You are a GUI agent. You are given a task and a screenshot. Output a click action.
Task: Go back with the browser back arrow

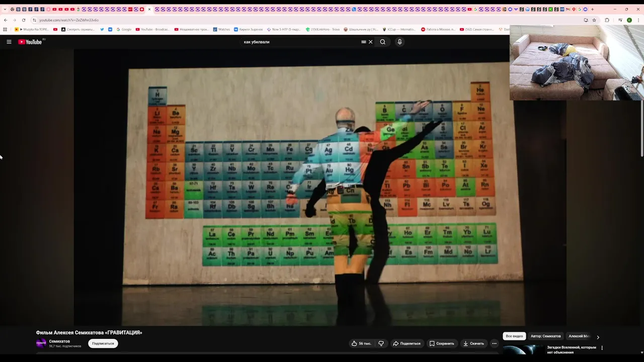[x=6, y=20]
